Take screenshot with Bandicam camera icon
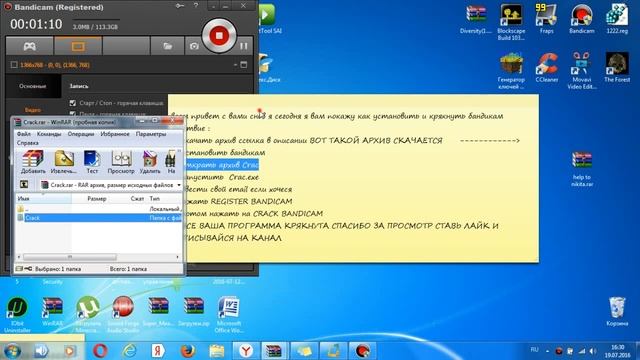The width and height of the screenshot is (640, 360). coord(194,46)
